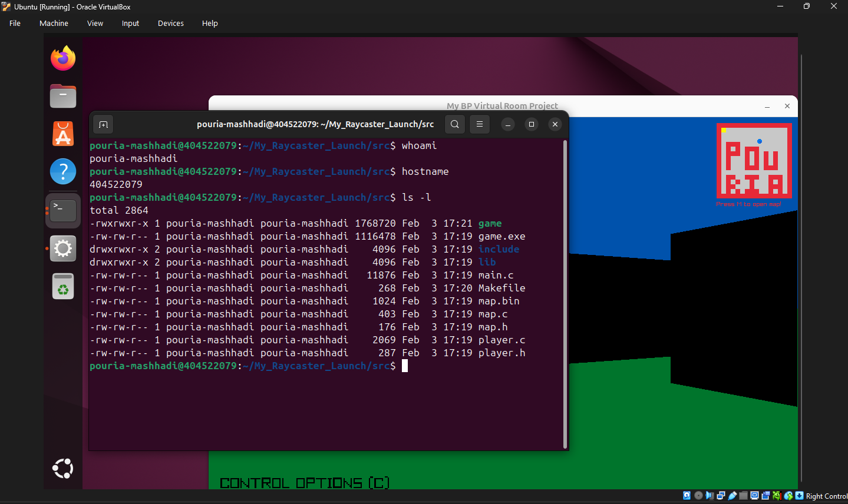The width and height of the screenshot is (848, 504).
Task: Open the terminal search button
Action: pyautogui.click(x=454, y=124)
